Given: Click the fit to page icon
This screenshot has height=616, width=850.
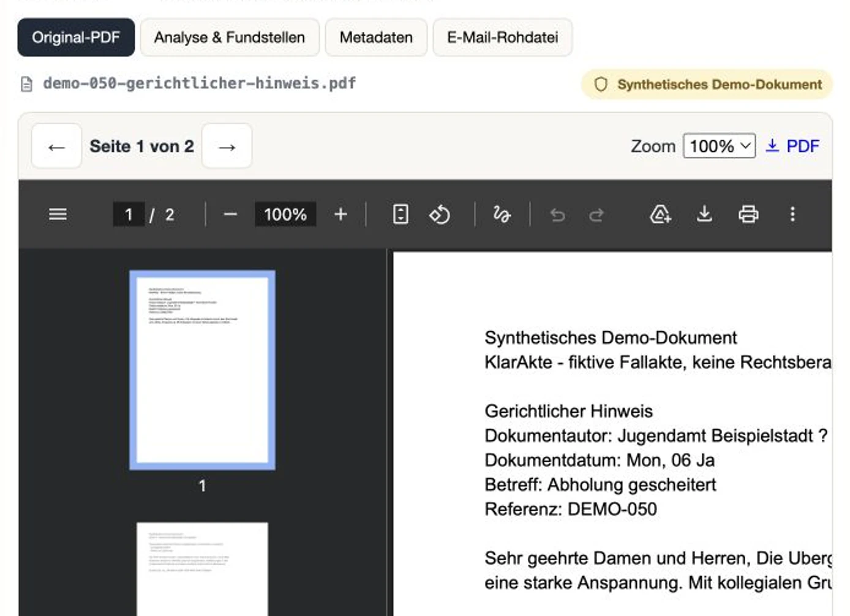Looking at the screenshot, I should [x=401, y=214].
